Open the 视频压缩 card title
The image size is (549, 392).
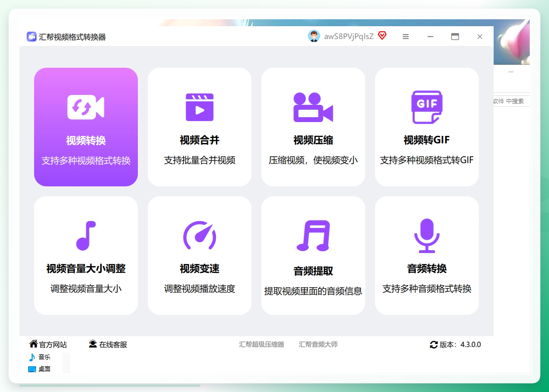[x=313, y=140]
